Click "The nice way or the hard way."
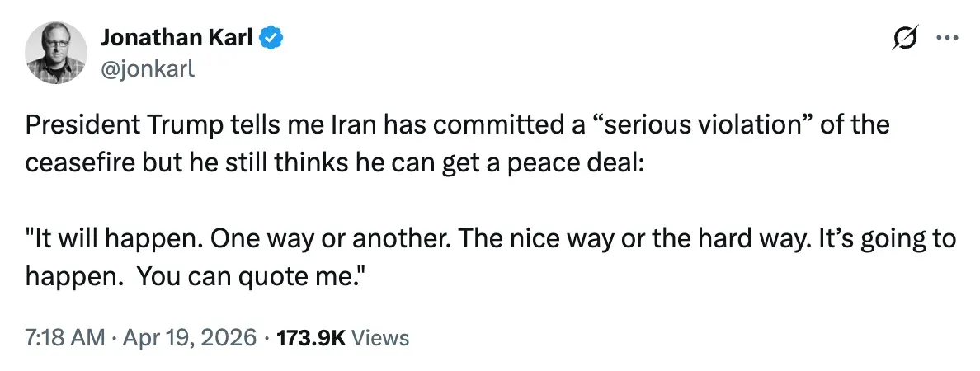The width and height of the screenshot is (980, 371). 629,240
